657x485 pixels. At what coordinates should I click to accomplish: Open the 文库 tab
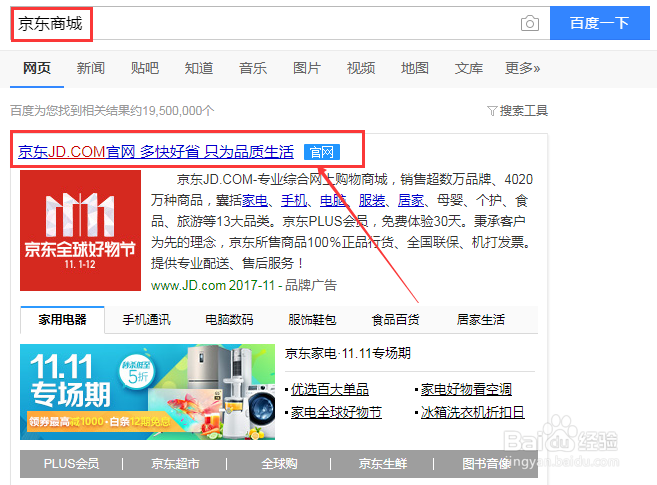469,68
